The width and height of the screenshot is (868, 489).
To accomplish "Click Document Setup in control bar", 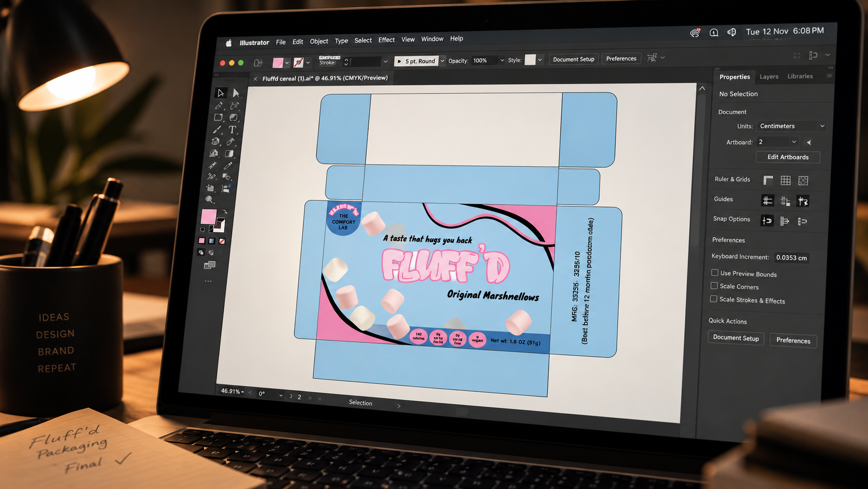I will point(574,59).
